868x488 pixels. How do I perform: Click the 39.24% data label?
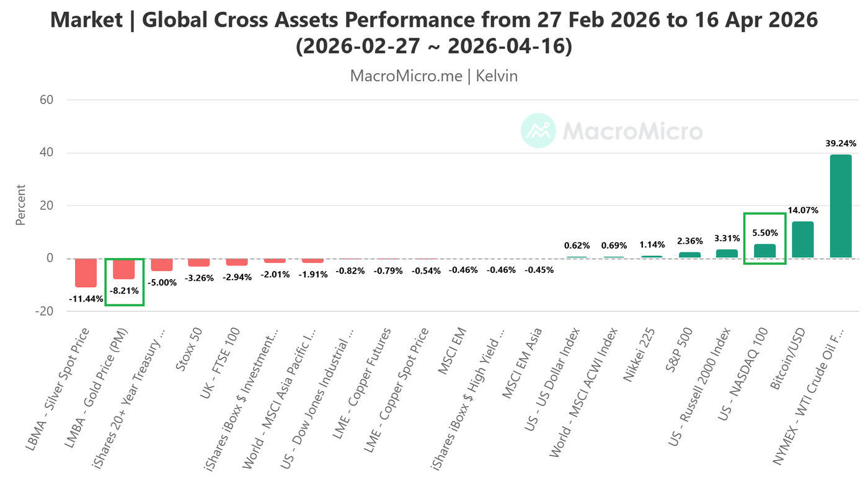coord(841,143)
